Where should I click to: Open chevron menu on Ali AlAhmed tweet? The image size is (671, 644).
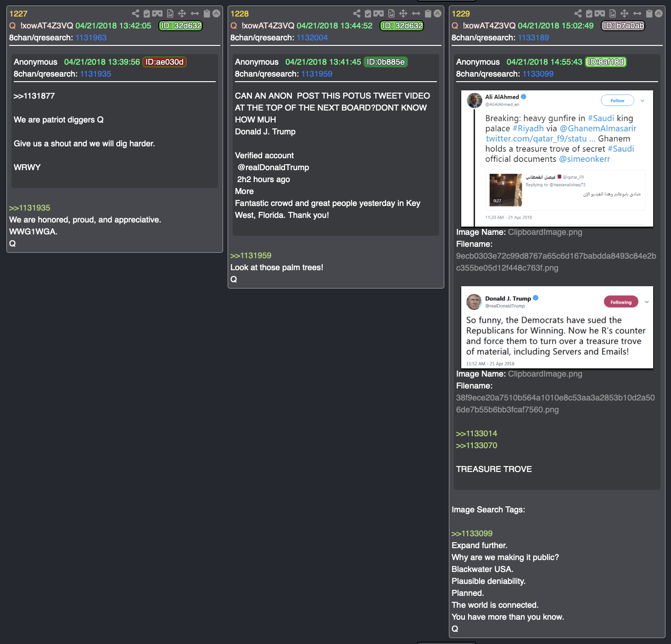tap(643, 100)
